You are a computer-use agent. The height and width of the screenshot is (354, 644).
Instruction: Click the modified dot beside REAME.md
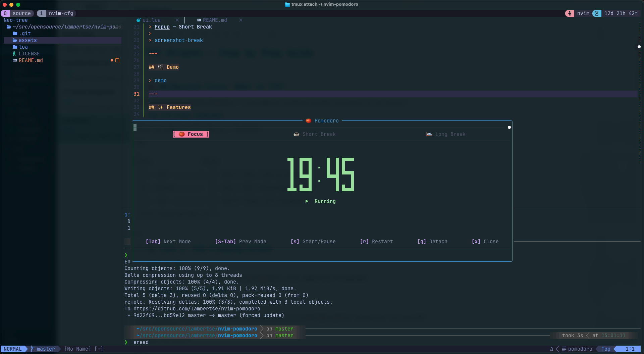(x=112, y=60)
